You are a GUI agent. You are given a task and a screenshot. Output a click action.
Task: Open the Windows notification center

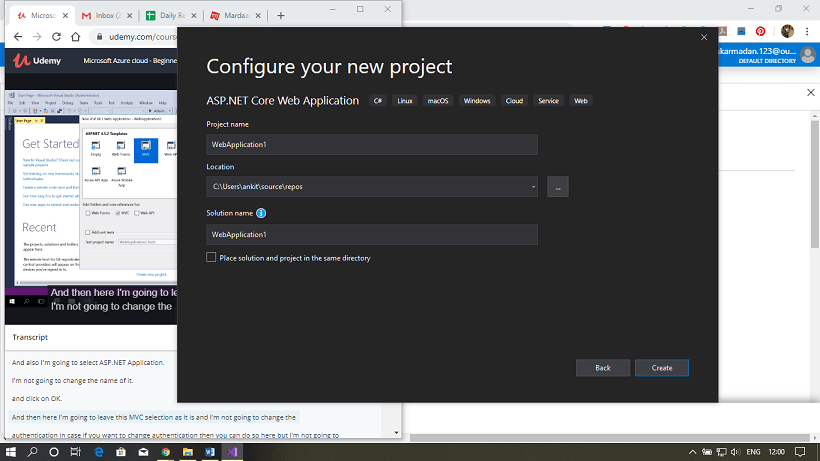[800, 452]
